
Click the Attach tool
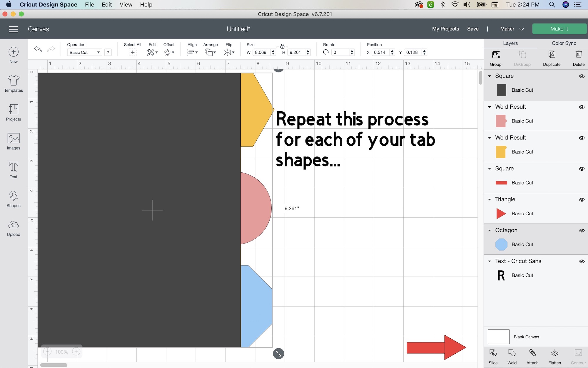tap(532, 357)
